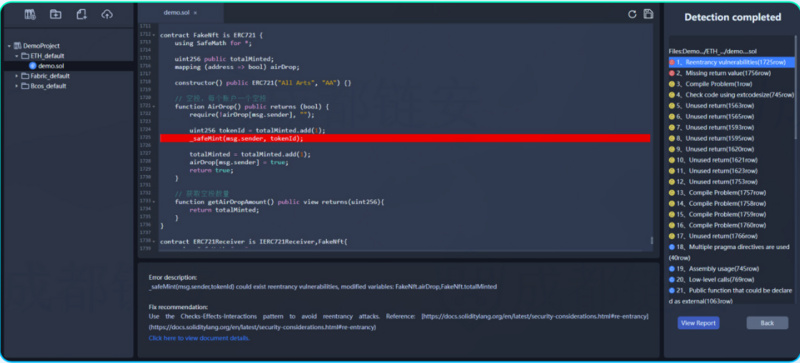The height and width of the screenshot is (363, 800).
Task: Click the project library icon in sidebar toolbar
Action: 30,14
